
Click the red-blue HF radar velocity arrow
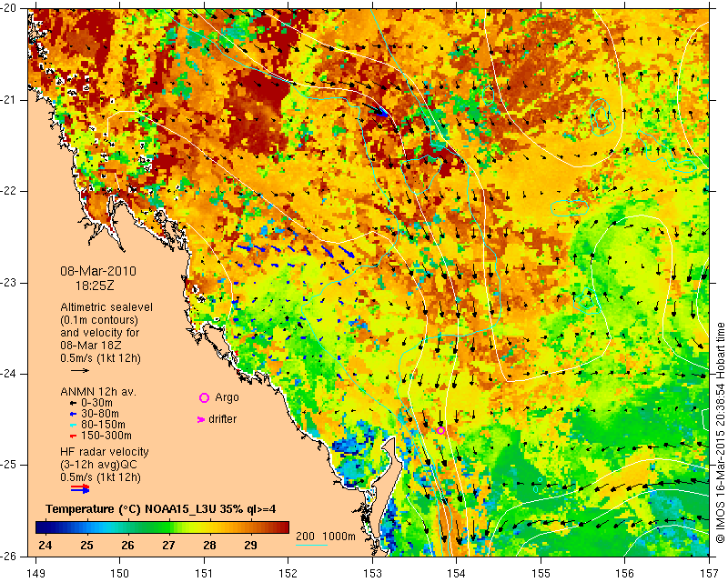click(80, 488)
